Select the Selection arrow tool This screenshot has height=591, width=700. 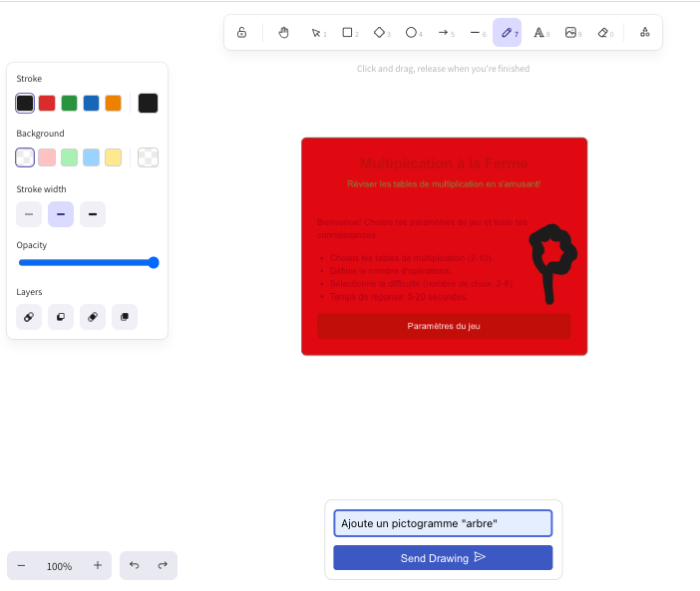tap(316, 33)
